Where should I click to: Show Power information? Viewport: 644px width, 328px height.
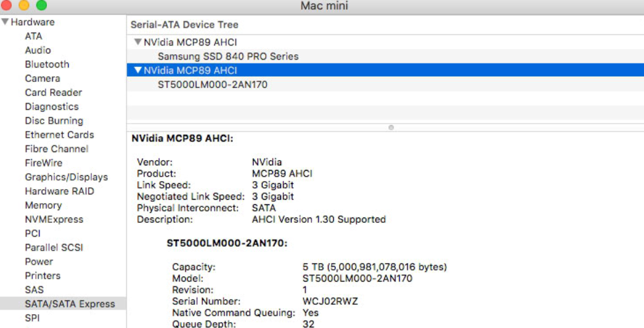point(38,261)
